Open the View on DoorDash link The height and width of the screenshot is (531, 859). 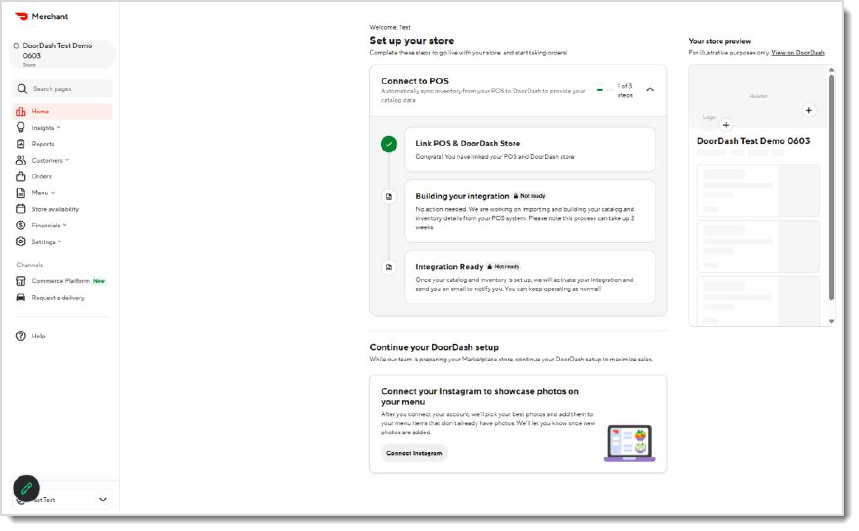pyautogui.click(x=798, y=53)
